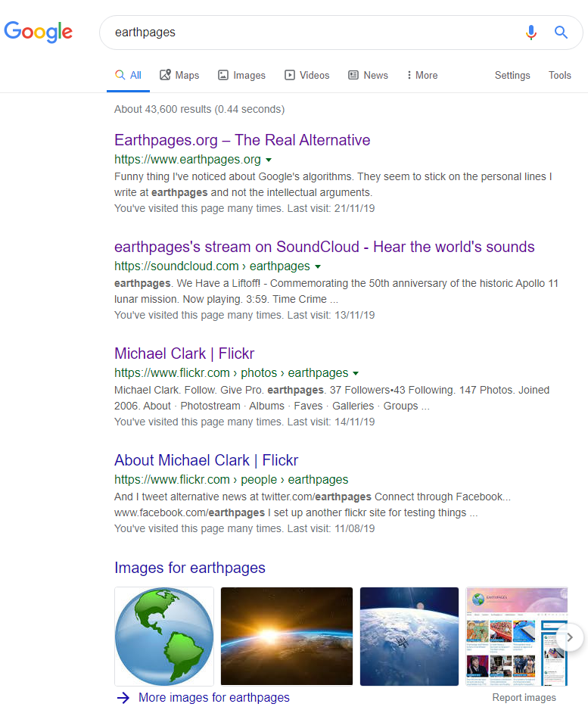Expand dropdown arrow beside flickr photos URL
The height and width of the screenshot is (710, 588).
356,374
